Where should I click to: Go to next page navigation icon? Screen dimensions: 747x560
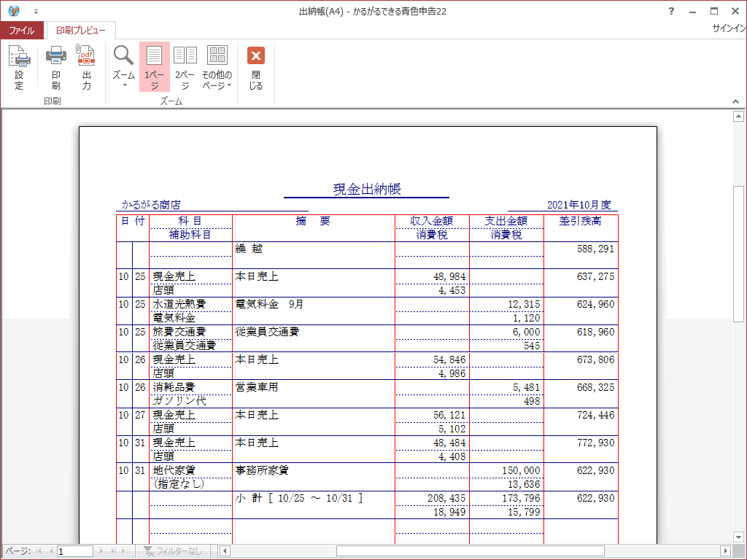tap(101, 551)
